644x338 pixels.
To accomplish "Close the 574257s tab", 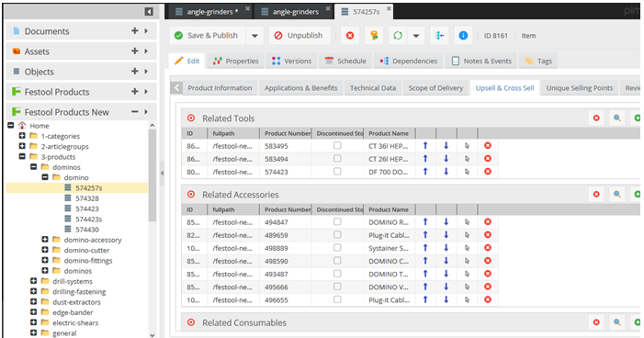I will pos(389,8).
